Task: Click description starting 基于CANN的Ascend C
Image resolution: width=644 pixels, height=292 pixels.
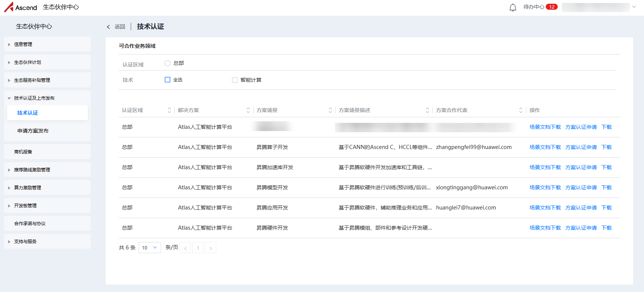Action: [385, 147]
